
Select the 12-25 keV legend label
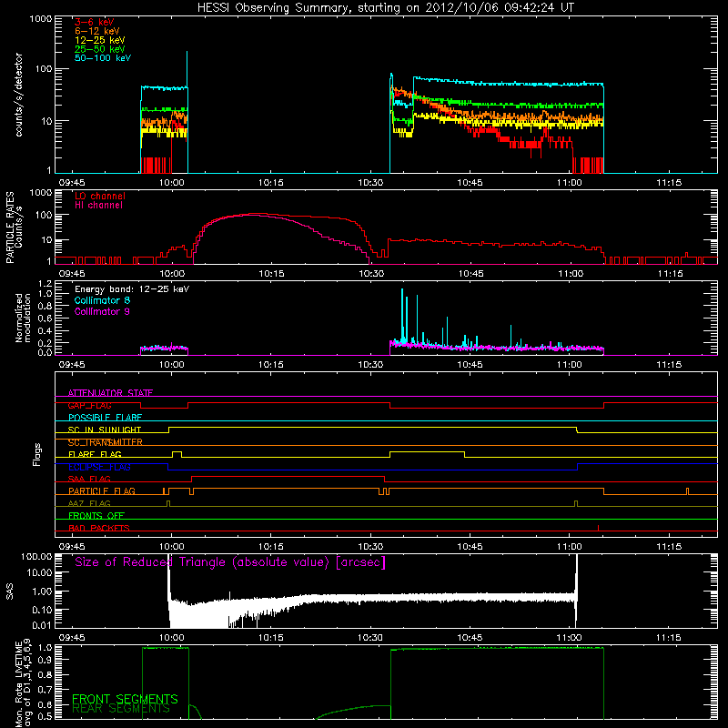point(100,40)
